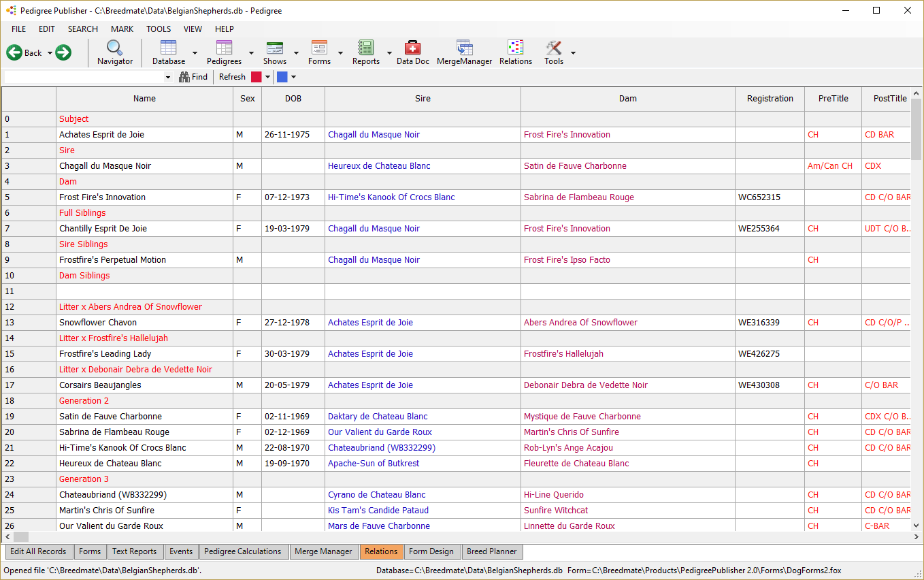
Task: Click the Sire column header
Action: click(423, 99)
